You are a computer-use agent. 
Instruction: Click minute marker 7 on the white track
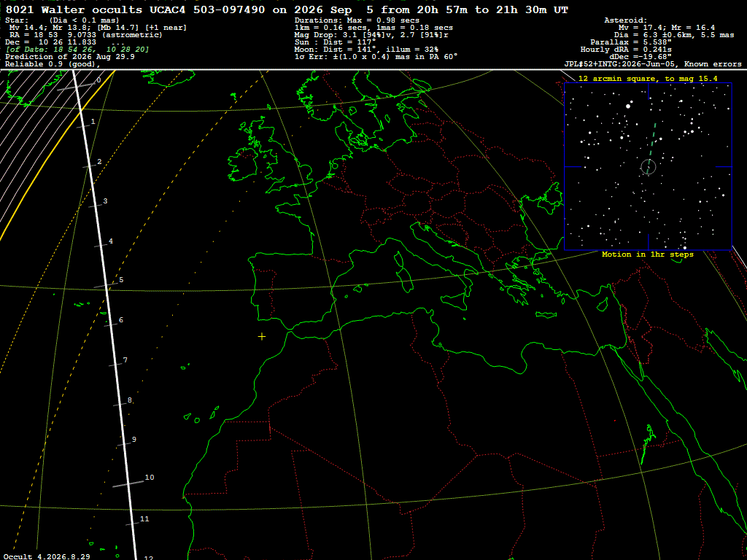tap(125, 360)
